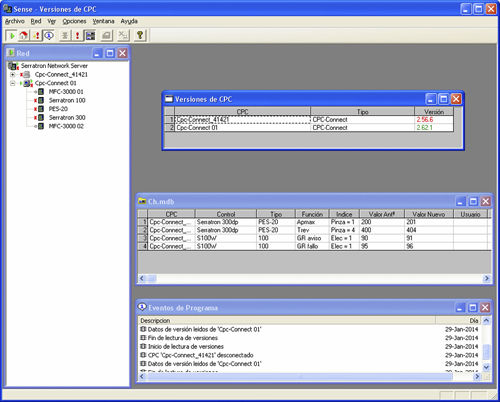Open the Archivo menu
The image size is (500, 402).
click(15, 21)
